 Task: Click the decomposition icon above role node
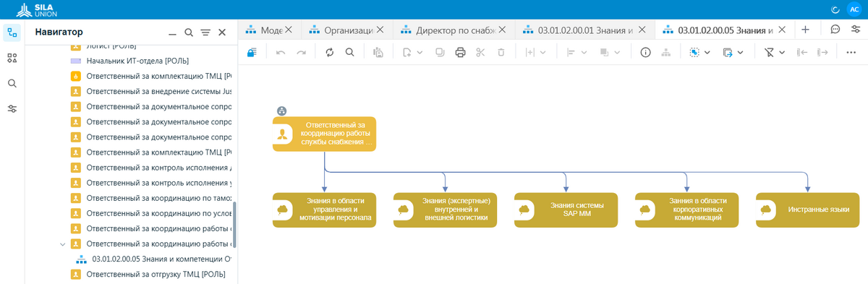pos(281,111)
